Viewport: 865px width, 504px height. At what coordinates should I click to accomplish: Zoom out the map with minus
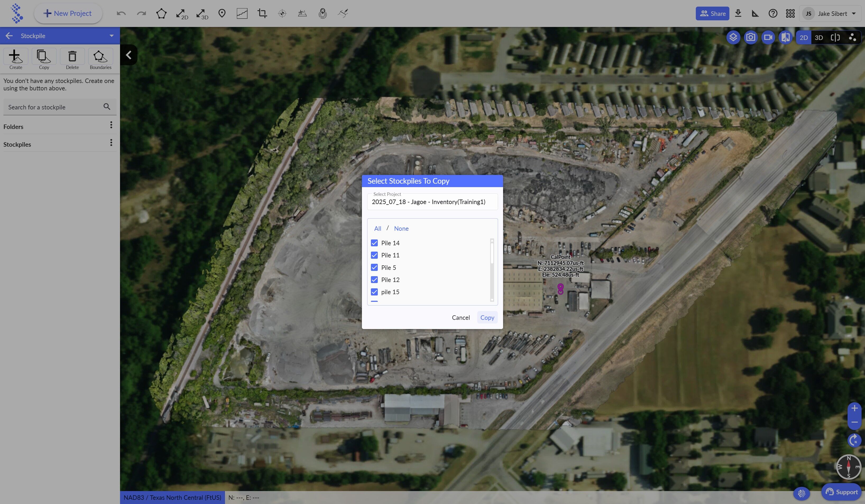tap(854, 422)
